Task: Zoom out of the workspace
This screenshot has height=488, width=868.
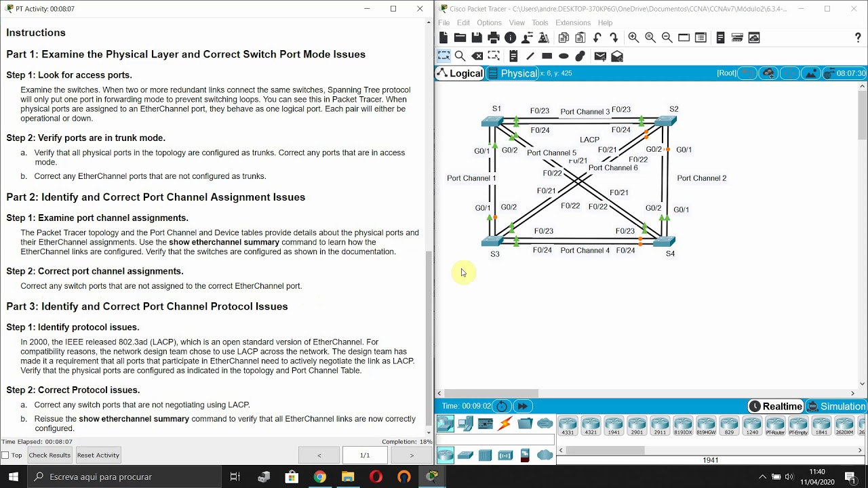Action: (x=667, y=38)
